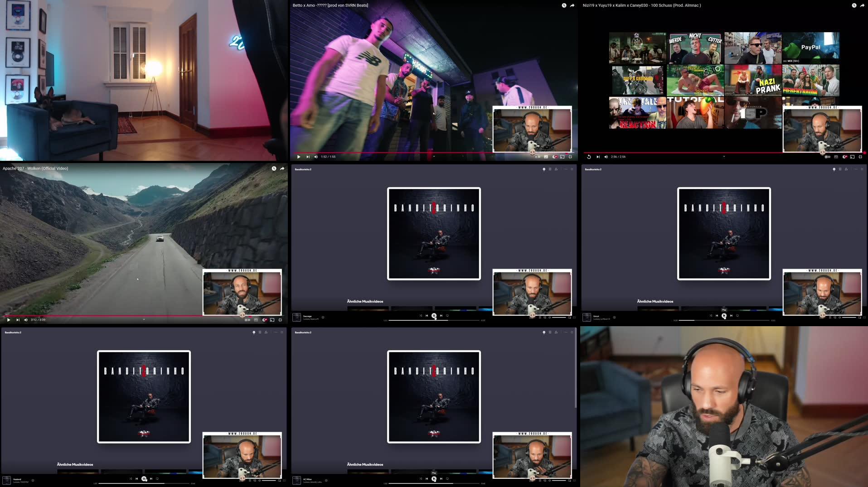This screenshot has width=868, height=487.
Task: Mute the Betto x Amo video volume
Action: [x=316, y=157]
